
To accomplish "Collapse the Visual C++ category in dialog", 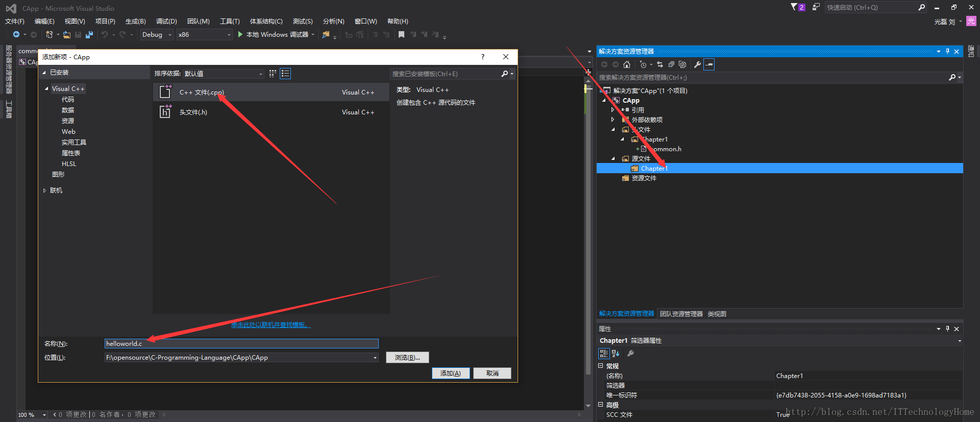I will [x=46, y=88].
